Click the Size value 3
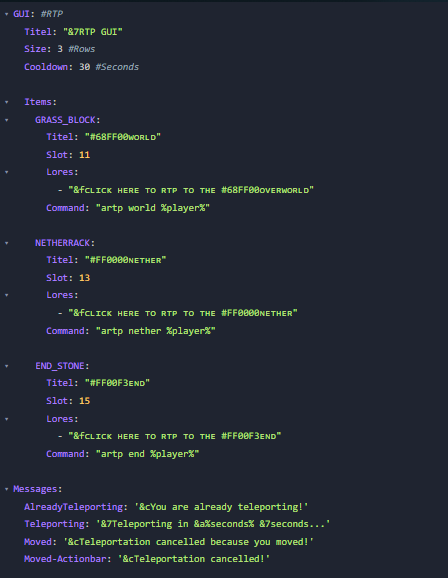Screen dimensions: 448x578 click(60, 49)
